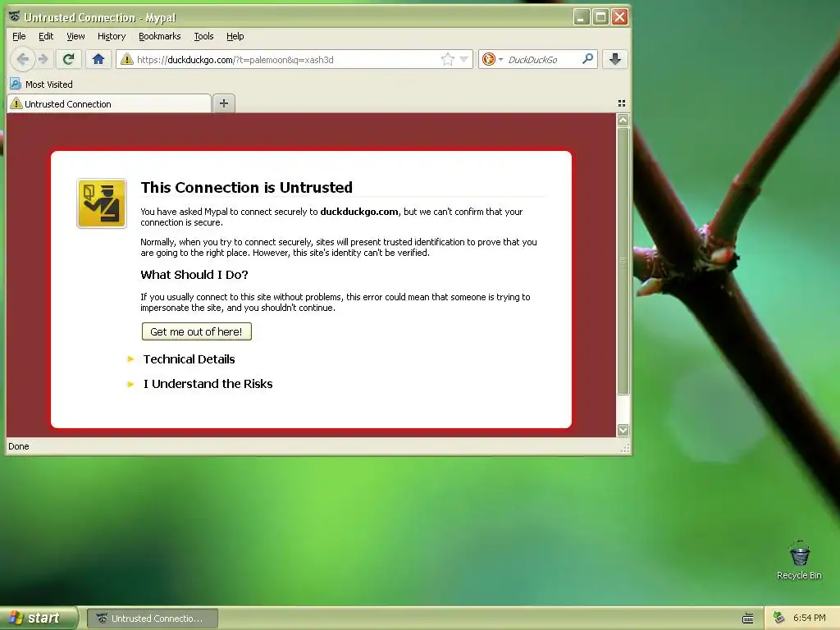
Task: Click the bold duckduckgo.com text
Action: 359,212
